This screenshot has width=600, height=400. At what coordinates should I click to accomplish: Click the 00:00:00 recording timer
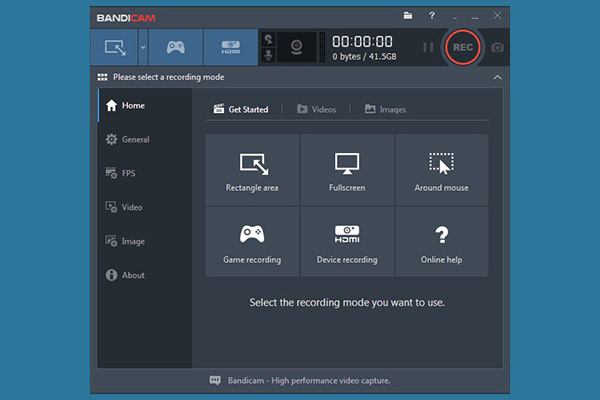click(x=362, y=41)
